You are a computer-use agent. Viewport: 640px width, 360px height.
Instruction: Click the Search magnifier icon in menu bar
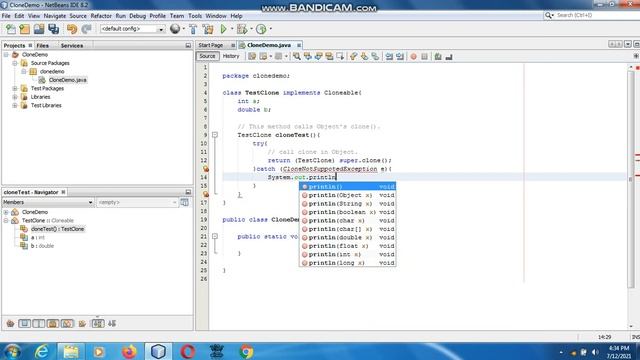[x=549, y=15]
